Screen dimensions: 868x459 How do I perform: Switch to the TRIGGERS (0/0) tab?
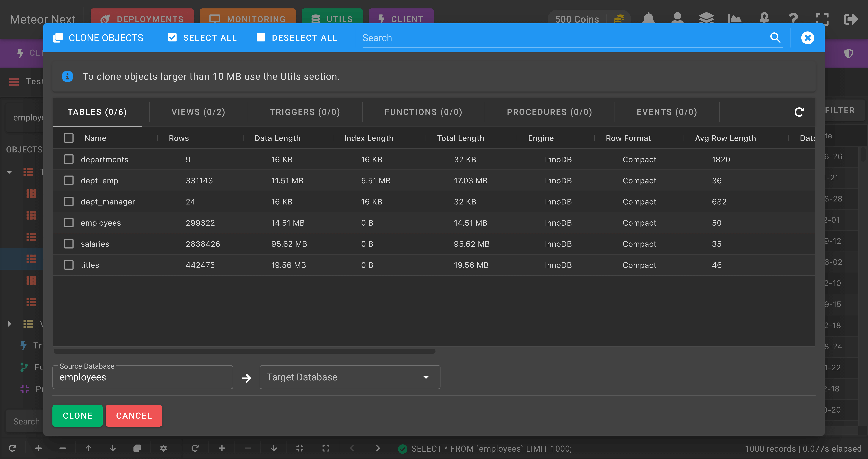(305, 112)
